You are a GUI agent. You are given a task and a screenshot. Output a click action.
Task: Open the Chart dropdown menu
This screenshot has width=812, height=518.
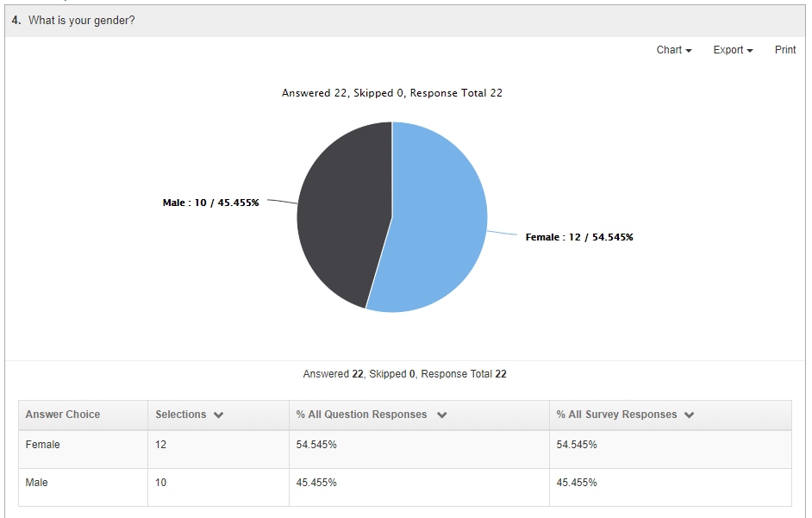[x=674, y=50]
